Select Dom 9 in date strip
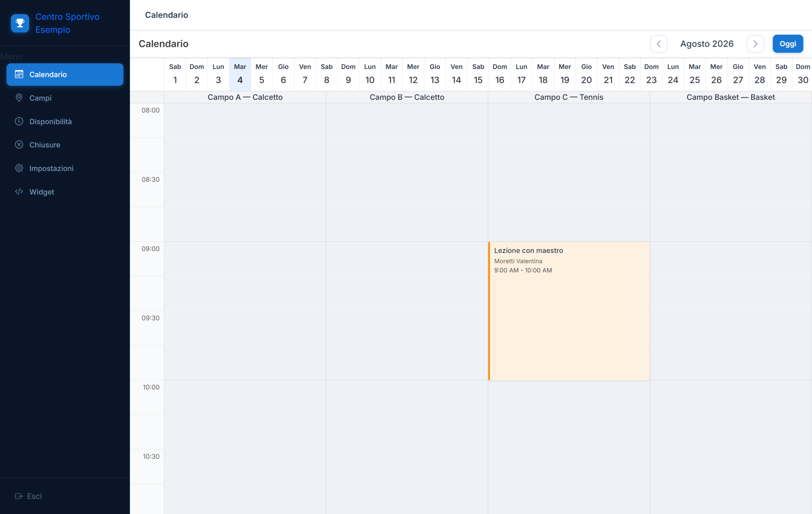 [x=348, y=74]
